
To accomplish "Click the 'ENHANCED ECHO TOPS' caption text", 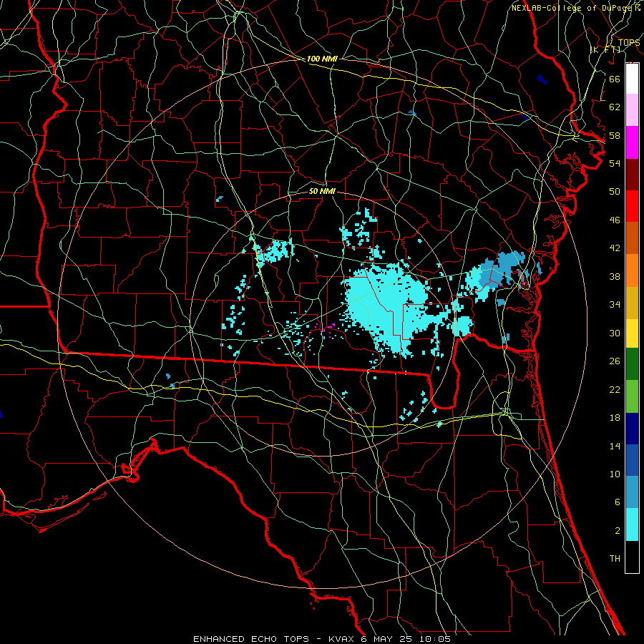I will coord(251,639).
